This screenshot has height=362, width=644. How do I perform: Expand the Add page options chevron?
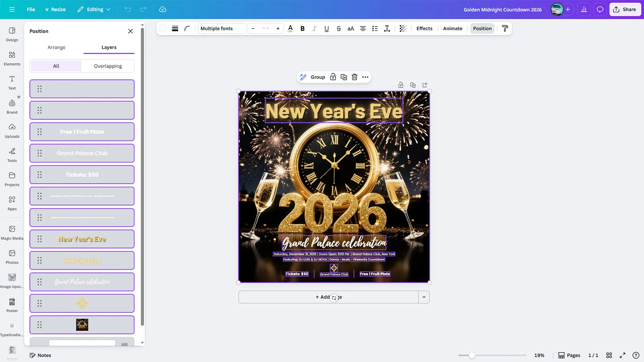424,297
